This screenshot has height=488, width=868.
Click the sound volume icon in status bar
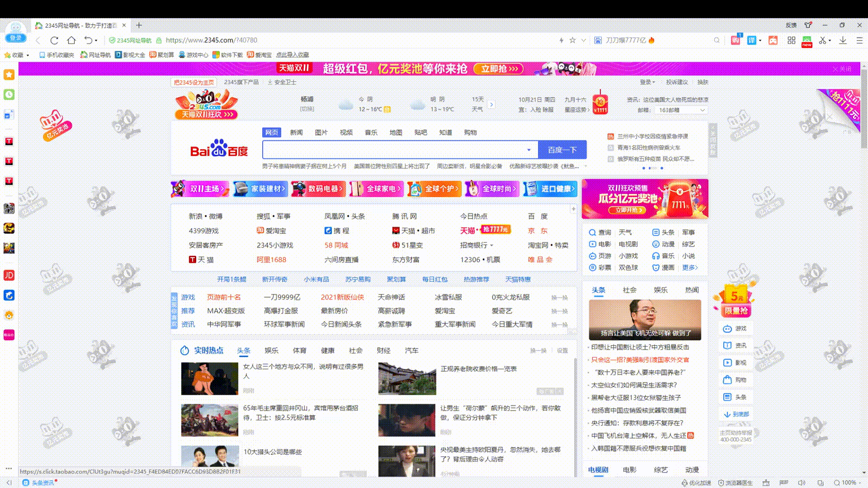[801, 483]
